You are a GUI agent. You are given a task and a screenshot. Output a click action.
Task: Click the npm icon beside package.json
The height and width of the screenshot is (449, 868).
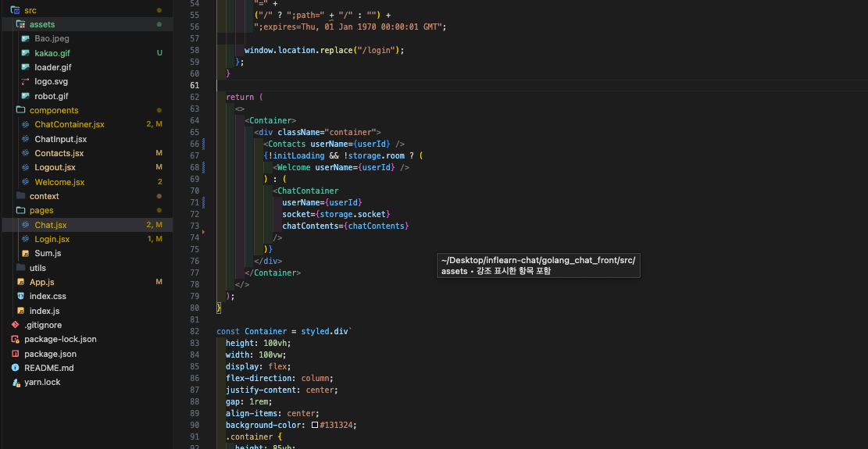click(15, 353)
